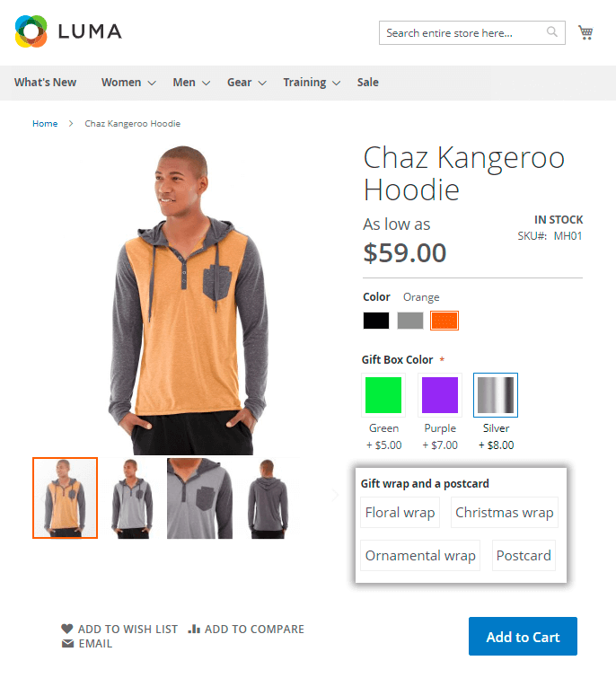Choose the Purple gift box color swatch
The image size is (616, 687).
coord(440,395)
